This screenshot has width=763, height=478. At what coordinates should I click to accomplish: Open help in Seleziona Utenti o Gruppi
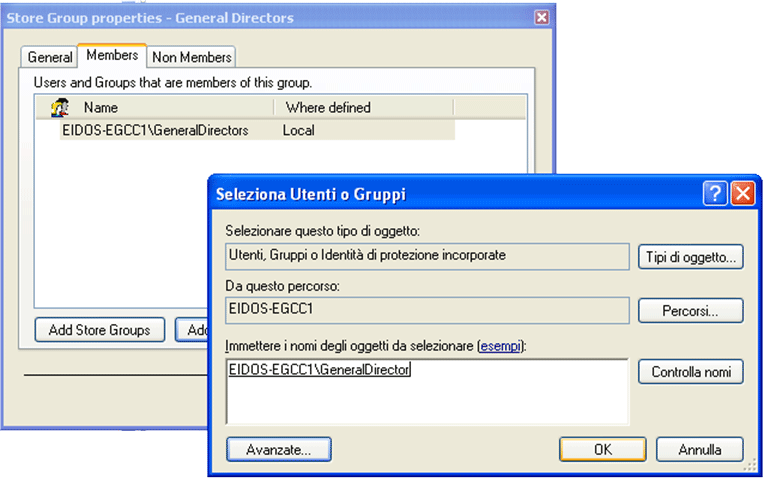[x=715, y=194]
